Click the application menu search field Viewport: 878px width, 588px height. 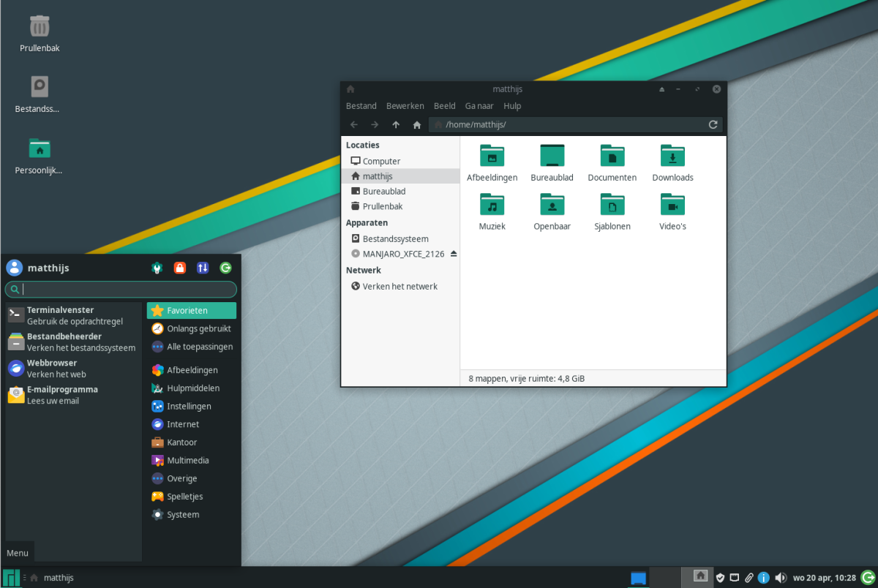click(124, 290)
